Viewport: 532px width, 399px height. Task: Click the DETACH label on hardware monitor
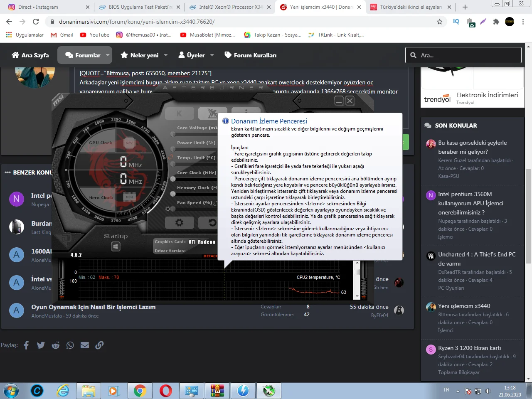pyautogui.click(x=210, y=256)
